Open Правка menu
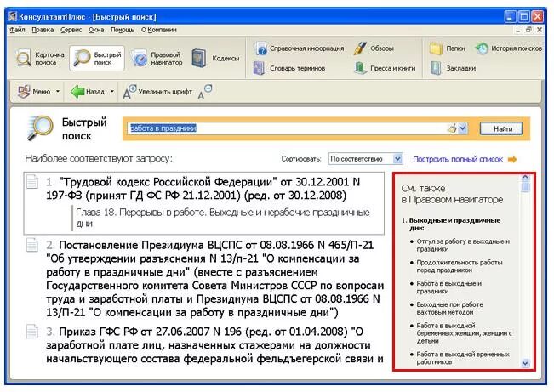This screenshot has height=392, width=554. coord(43,30)
